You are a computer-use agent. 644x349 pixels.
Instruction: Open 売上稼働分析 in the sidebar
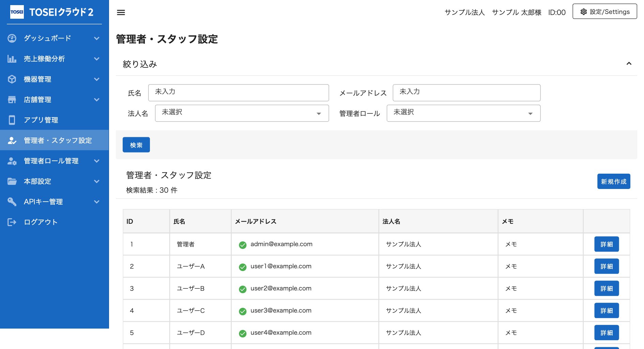tap(55, 59)
